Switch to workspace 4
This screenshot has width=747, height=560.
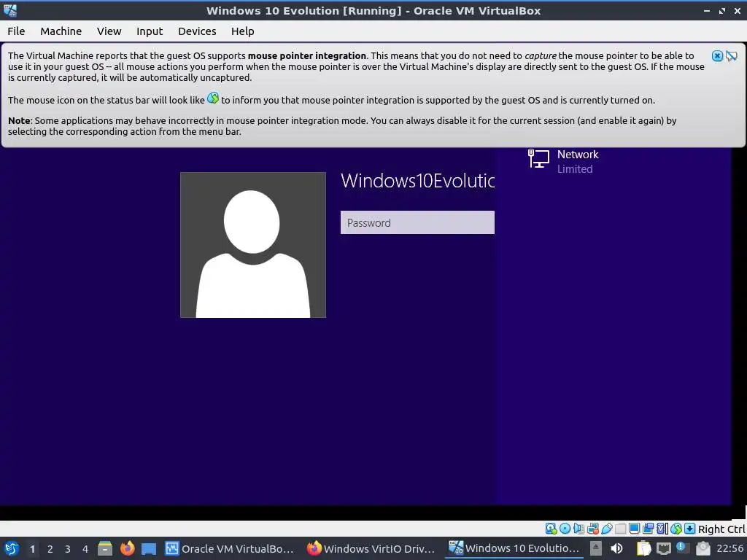(85, 548)
